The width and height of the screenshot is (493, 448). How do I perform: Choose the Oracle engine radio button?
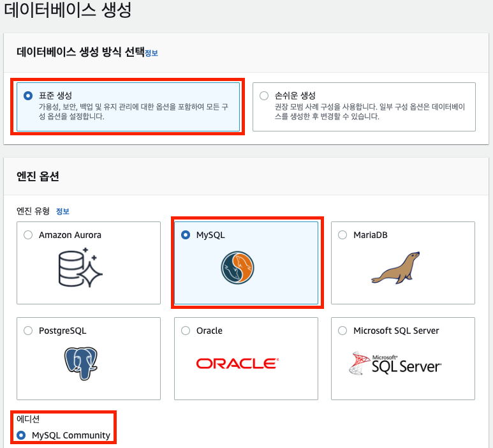pyautogui.click(x=186, y=331)
